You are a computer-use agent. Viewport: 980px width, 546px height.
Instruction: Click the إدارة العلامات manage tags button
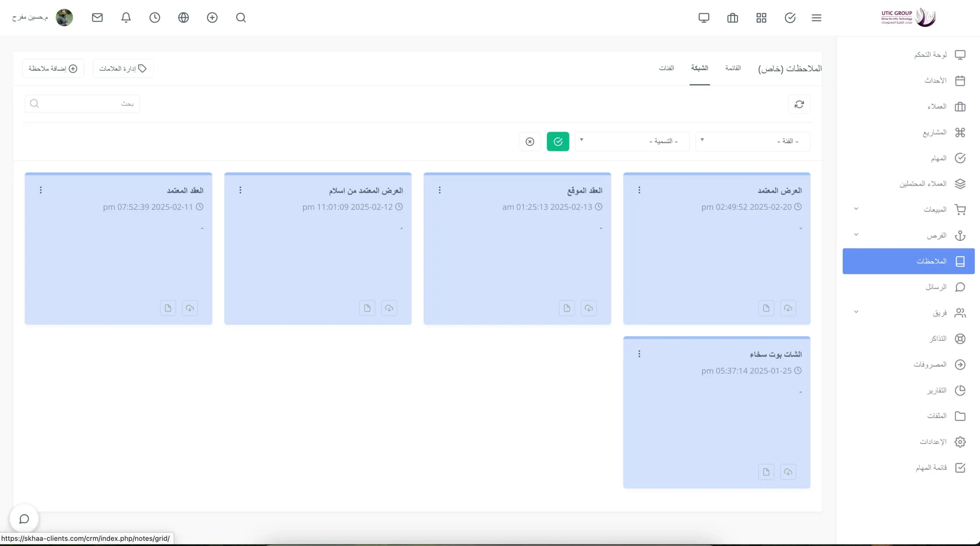[x=122, y=68]
